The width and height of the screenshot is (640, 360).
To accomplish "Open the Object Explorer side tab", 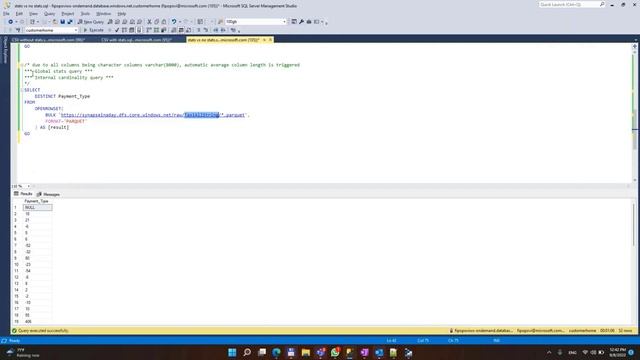I will tap(5, 50).
